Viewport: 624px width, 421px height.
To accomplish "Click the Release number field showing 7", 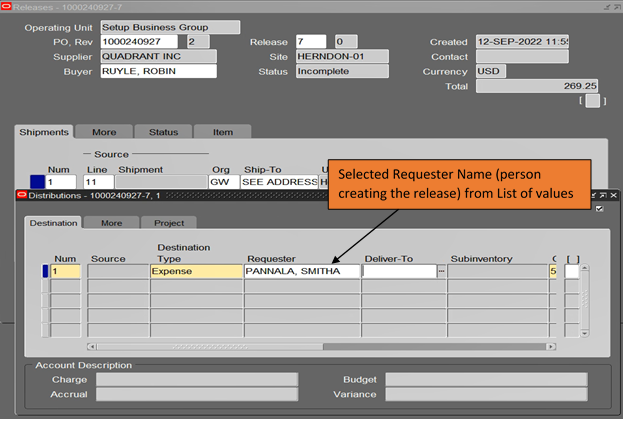I will [311, 42].
